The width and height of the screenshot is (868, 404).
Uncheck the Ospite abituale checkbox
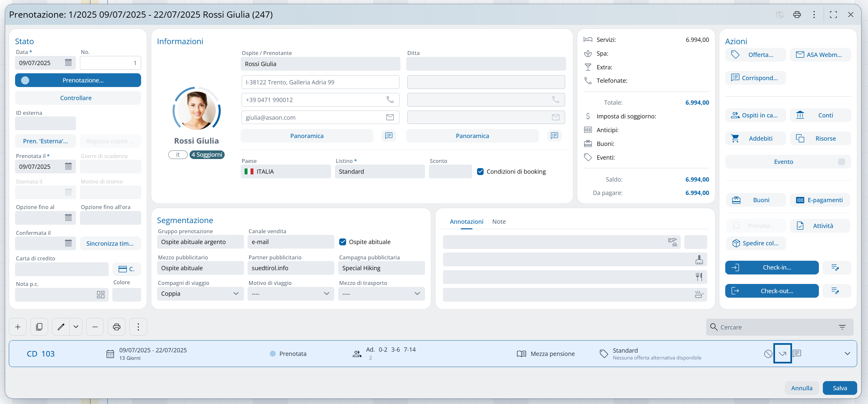[342, 242]
